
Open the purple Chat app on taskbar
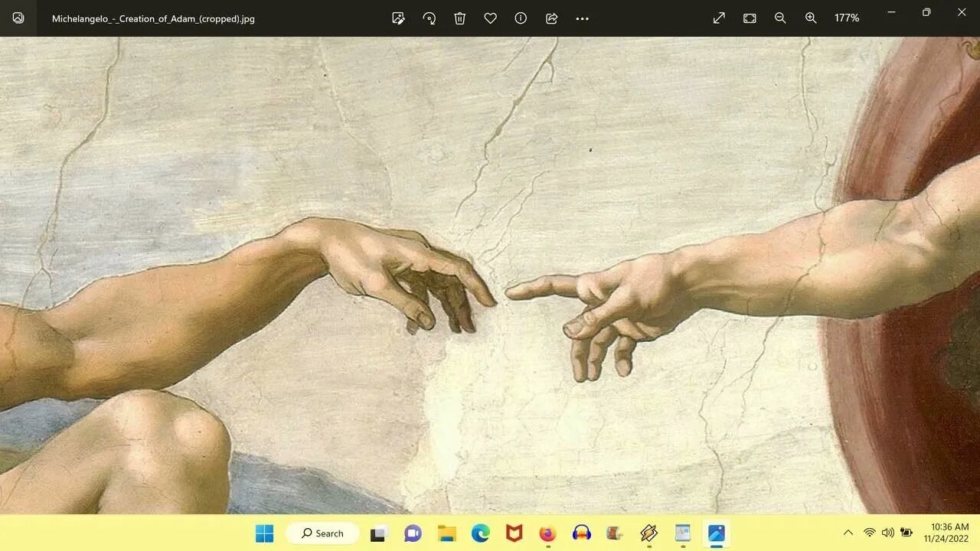pos(413,533)
